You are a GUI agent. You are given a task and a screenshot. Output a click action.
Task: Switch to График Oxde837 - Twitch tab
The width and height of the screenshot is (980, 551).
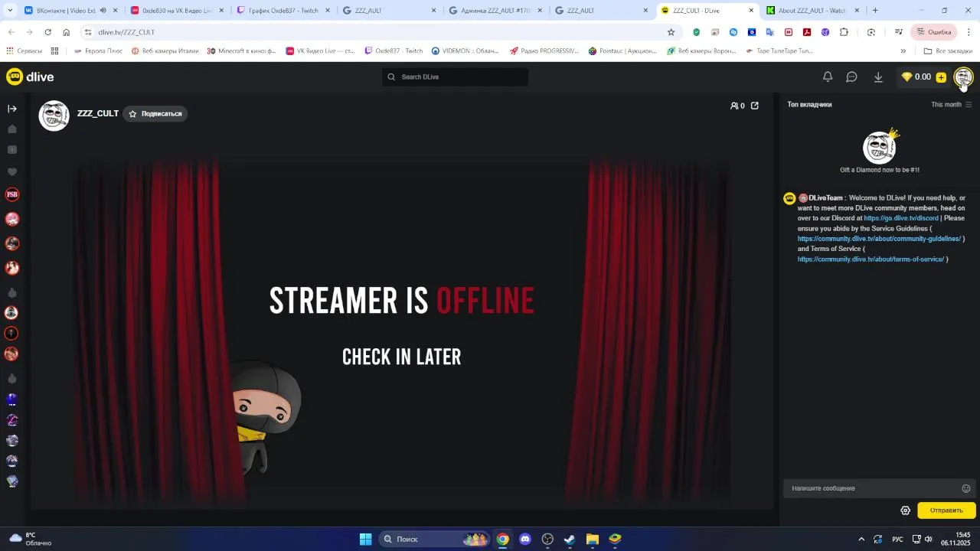coord(283,11)
